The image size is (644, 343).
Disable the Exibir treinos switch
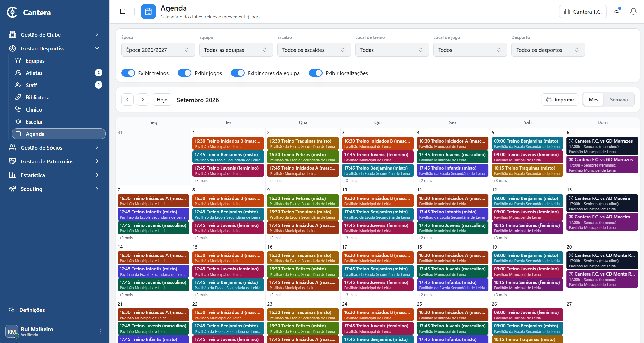point(128,73)
